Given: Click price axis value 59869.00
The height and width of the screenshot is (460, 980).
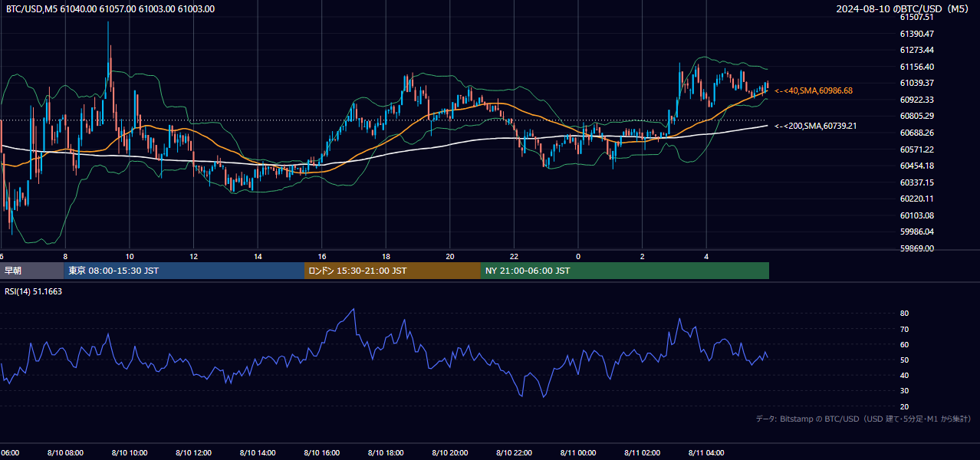Looking at the screenshot, I should [916, 248].
